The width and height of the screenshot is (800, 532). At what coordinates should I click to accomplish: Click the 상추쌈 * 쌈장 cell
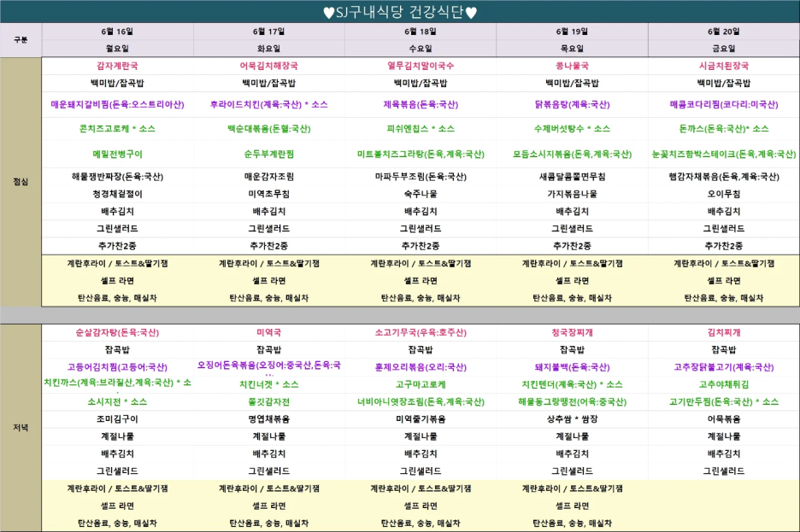pyautogui.click(x=572, y=419)
